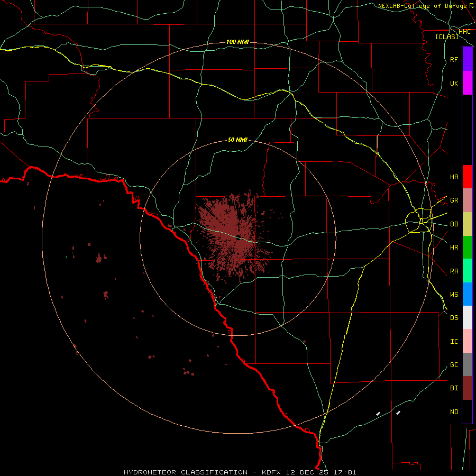Select the WS blue legend swatch
The image size is (476, 476).
coord(467,294)
